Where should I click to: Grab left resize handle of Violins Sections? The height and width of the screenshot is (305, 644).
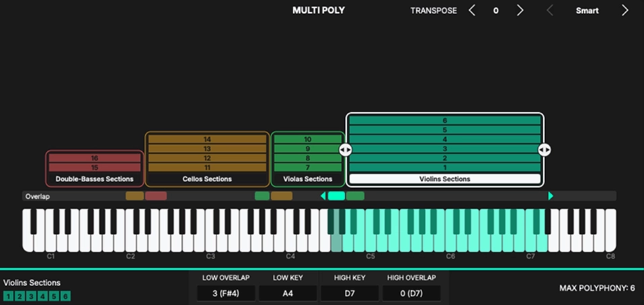tap(346, 150)
